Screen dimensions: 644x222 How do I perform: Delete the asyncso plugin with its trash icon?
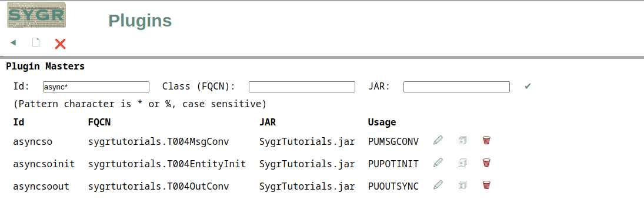click(x=486, y=141)
